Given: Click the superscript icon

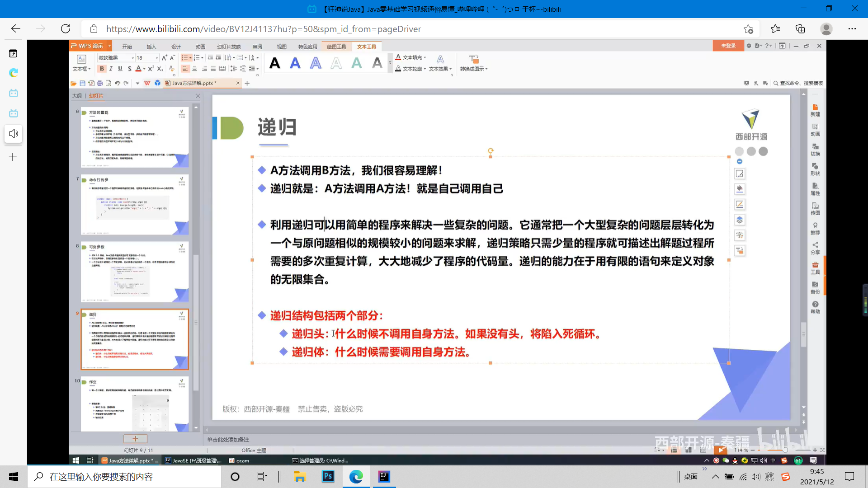Looking at the screenshot, I should pyautogui.click(x=151, y=69).
